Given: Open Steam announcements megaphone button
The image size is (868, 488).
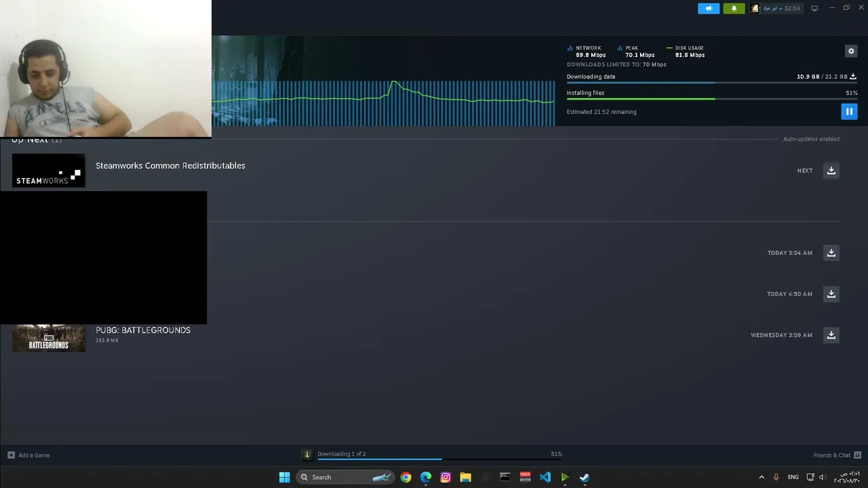Looking at the screenshot, I should coord(709,8).
